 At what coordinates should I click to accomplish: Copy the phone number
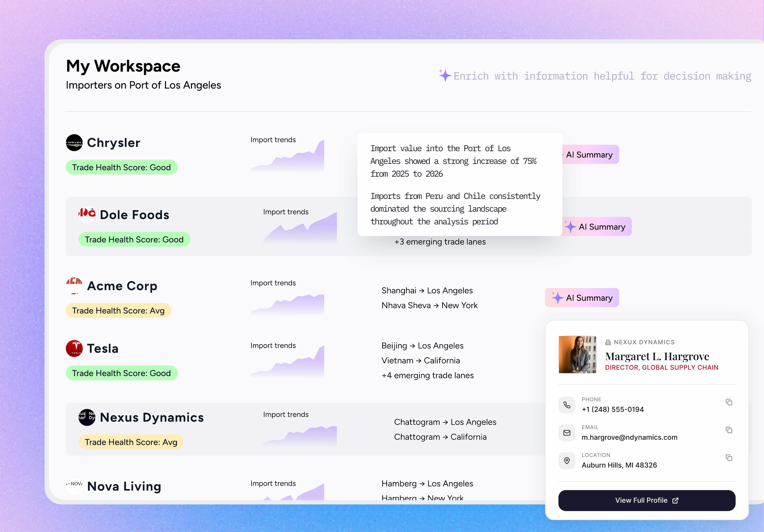click(x=729, y=402)
